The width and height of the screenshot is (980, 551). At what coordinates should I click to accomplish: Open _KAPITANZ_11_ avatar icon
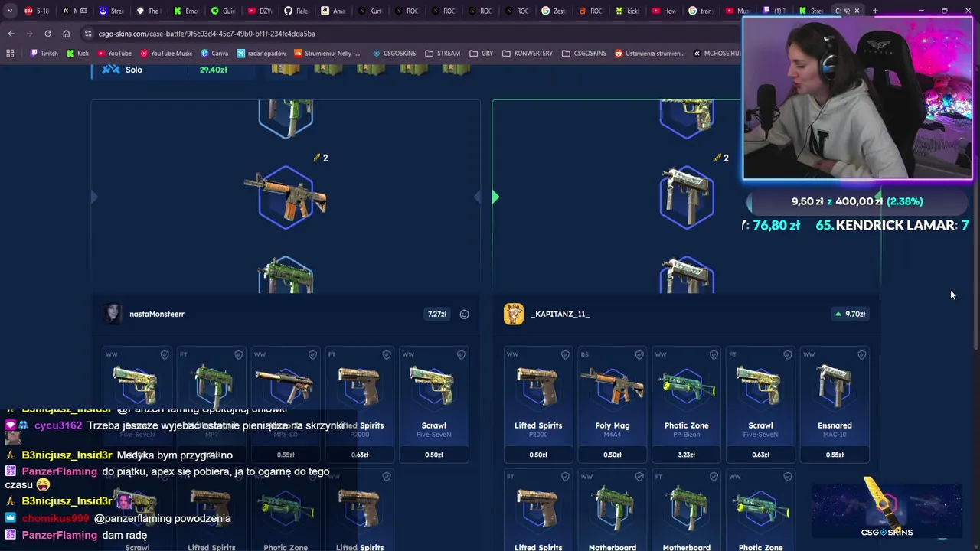click(x=514, y=314)
